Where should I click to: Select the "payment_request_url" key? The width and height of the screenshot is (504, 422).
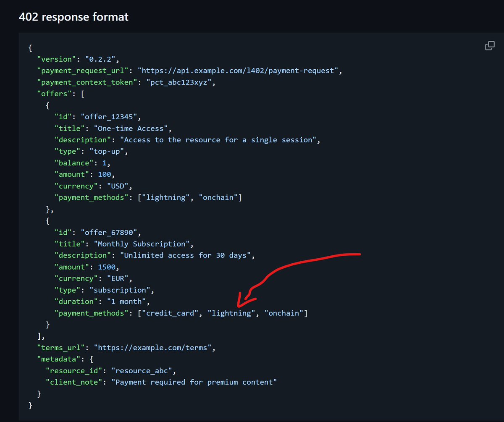tap(83, 71)
